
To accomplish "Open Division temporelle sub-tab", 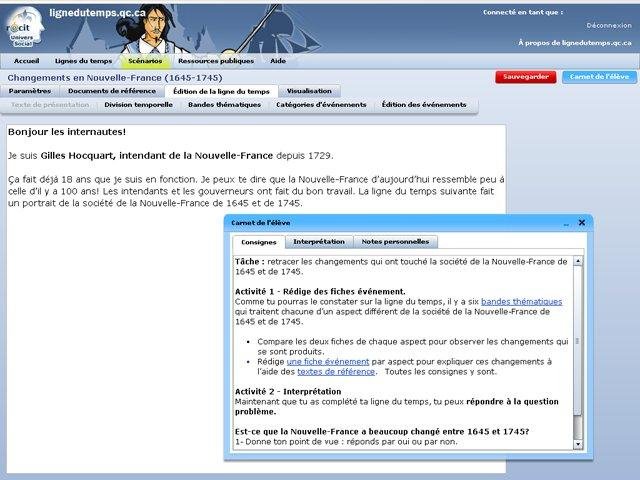I will pyautogui.click(x=138, y=104).
